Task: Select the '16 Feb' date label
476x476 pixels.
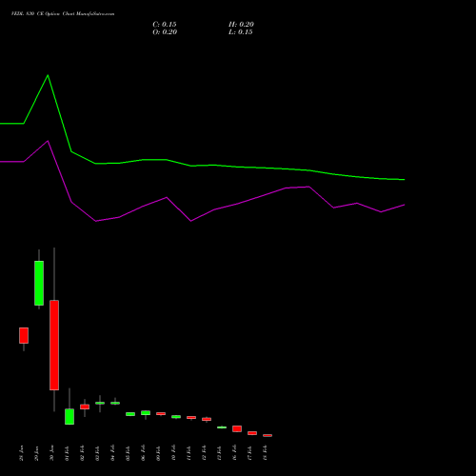Action: (234, 453)
